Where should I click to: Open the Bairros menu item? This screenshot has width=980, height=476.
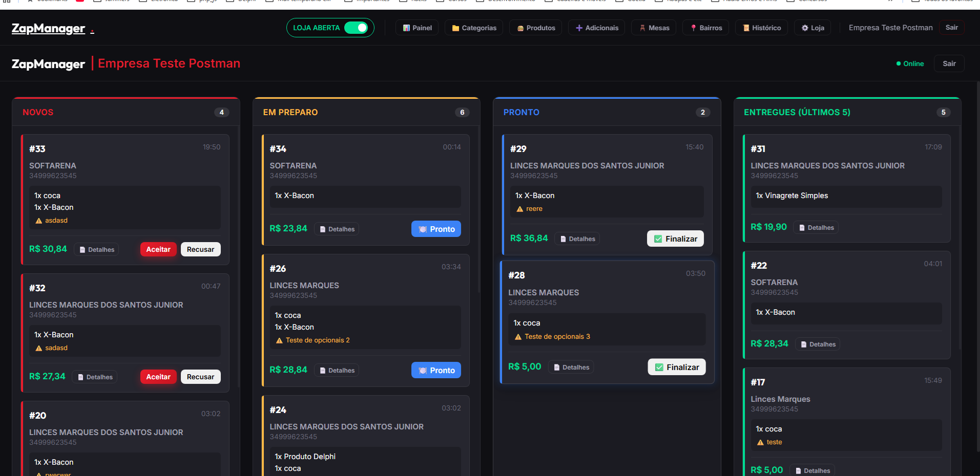coord(705,28)
